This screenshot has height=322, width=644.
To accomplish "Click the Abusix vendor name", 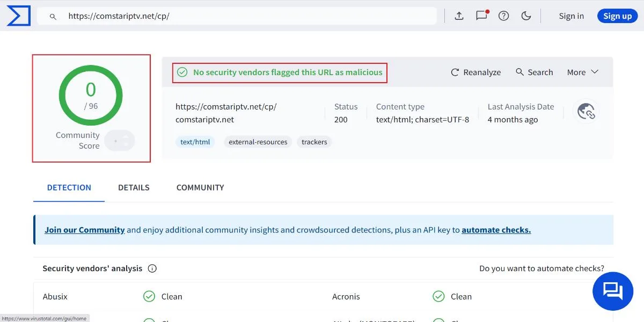I will pyautogui.click(x=55, y=296).
